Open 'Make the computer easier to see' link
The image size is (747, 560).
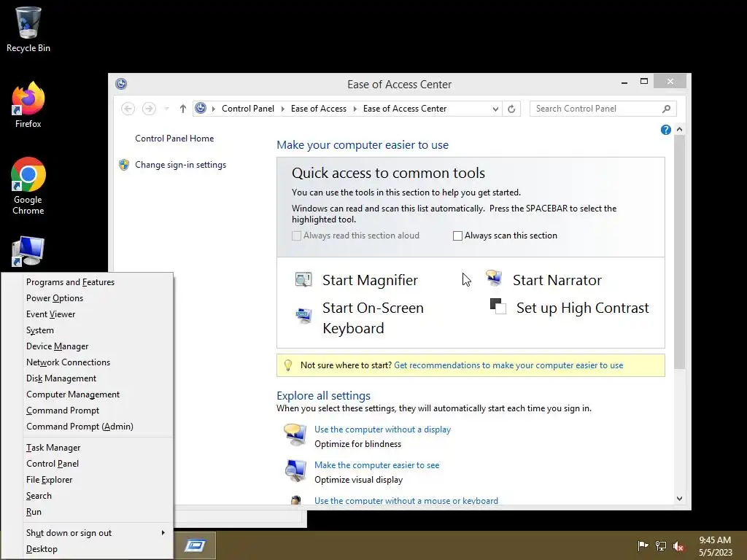[377, 465]
